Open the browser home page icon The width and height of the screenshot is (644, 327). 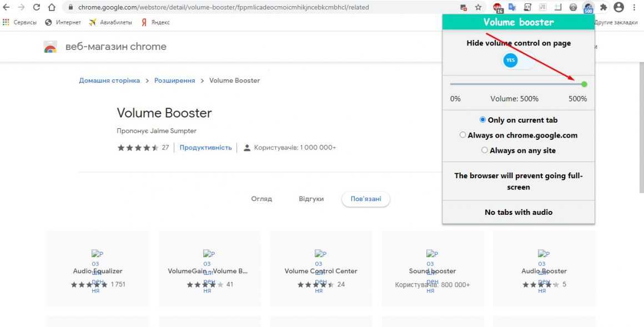point(51,7)
